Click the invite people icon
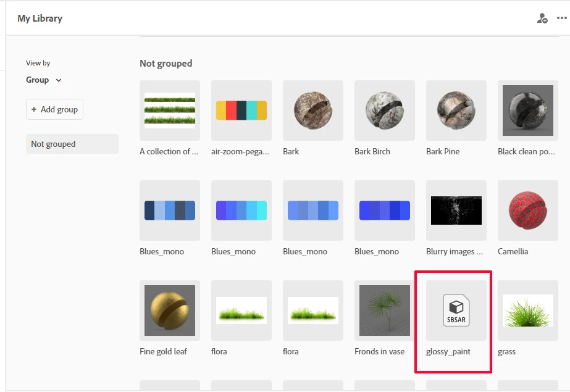 tap(542, 18)
